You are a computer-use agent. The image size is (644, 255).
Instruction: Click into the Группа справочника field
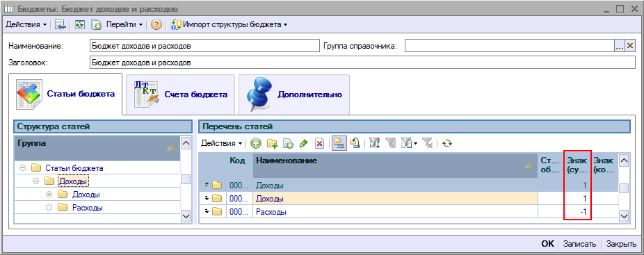(x=509, y=46)
